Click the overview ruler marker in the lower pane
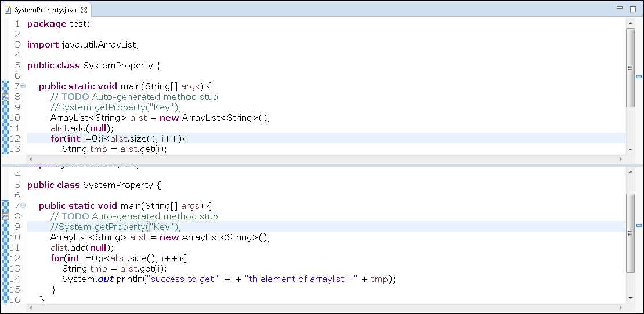Image resolution: width=644 pixels, height=314 pixels. point(639,225)
